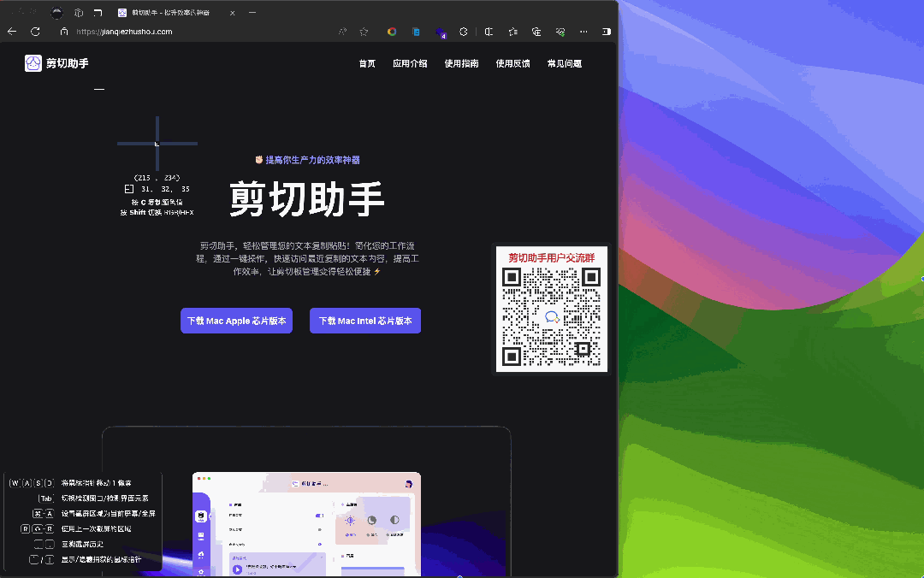Viewport: 924px width, 578px height.
Task: Open the purple extension with badge 4
Action: [x=441, y=32]
